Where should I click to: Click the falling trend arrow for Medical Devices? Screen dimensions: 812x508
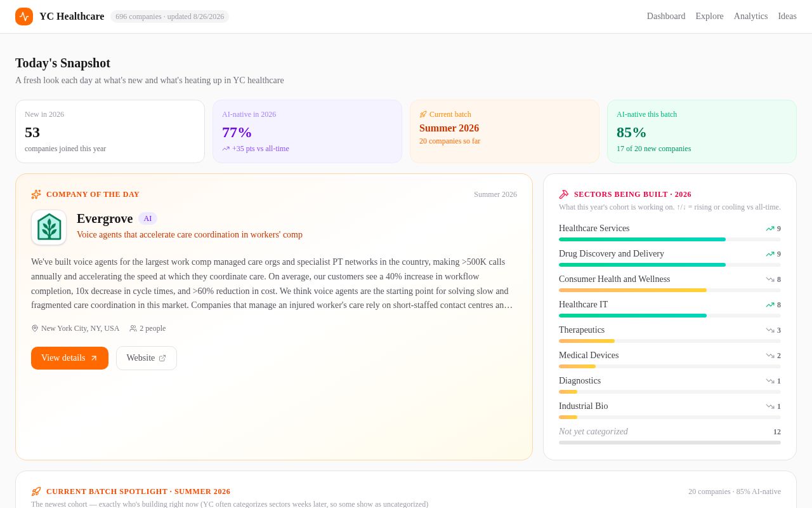pos(770,356)
